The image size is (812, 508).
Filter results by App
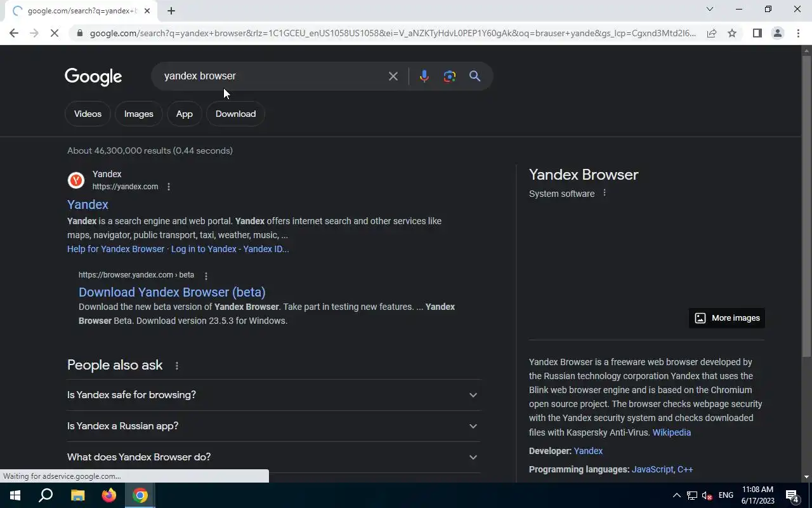(185, 114)
